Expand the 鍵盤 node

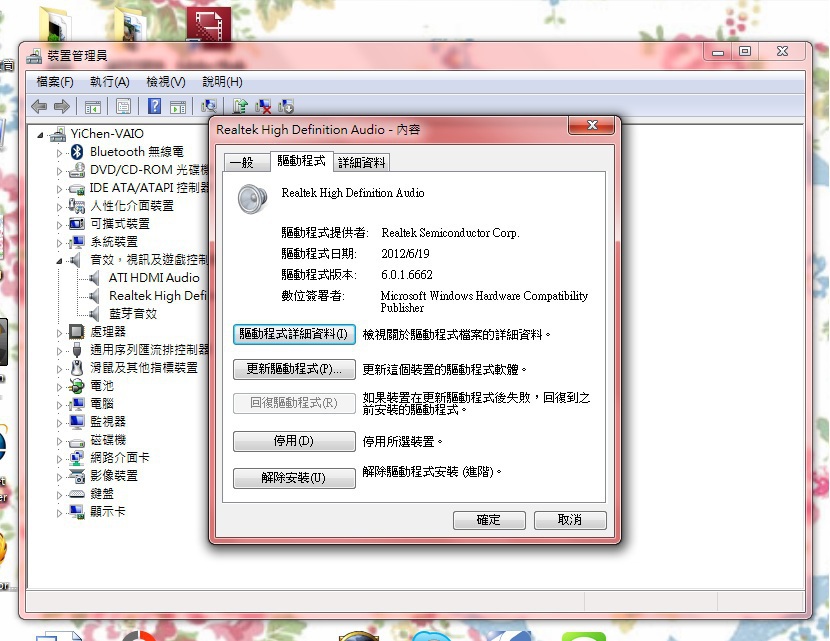(59, 495)
